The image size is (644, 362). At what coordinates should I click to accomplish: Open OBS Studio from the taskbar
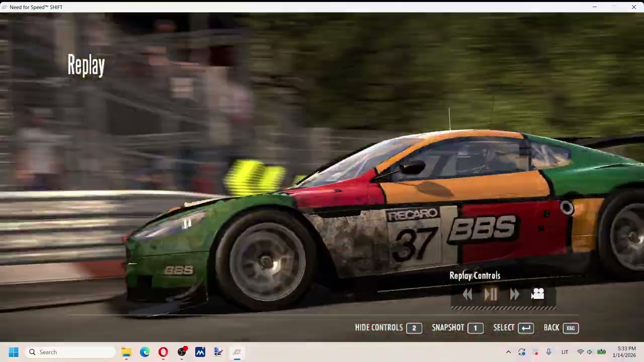[182, 352]
